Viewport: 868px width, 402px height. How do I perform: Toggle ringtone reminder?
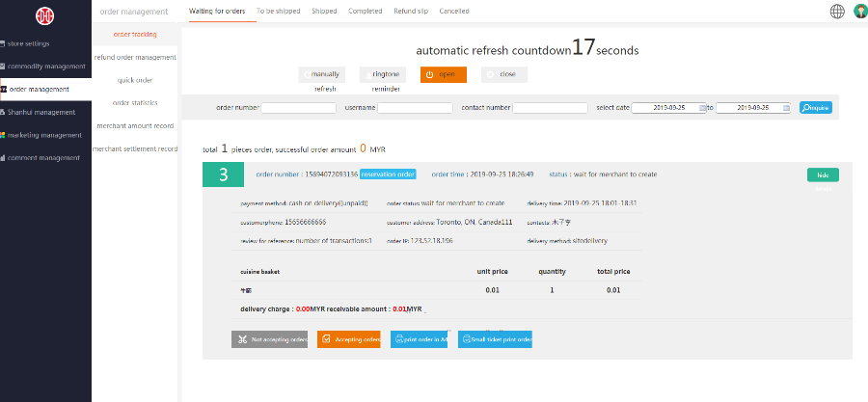click(385, 74)
